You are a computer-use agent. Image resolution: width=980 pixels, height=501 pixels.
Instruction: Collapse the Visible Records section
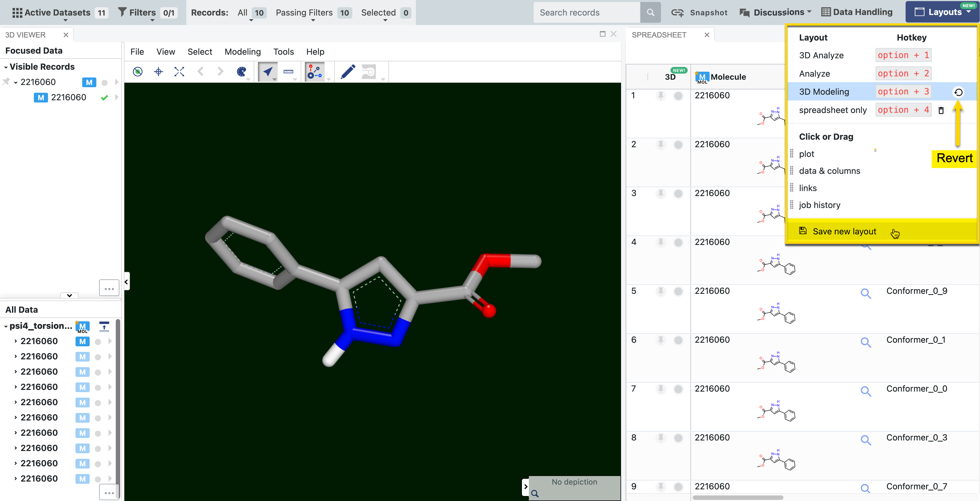pyautogui.click(x=6, y=67)
